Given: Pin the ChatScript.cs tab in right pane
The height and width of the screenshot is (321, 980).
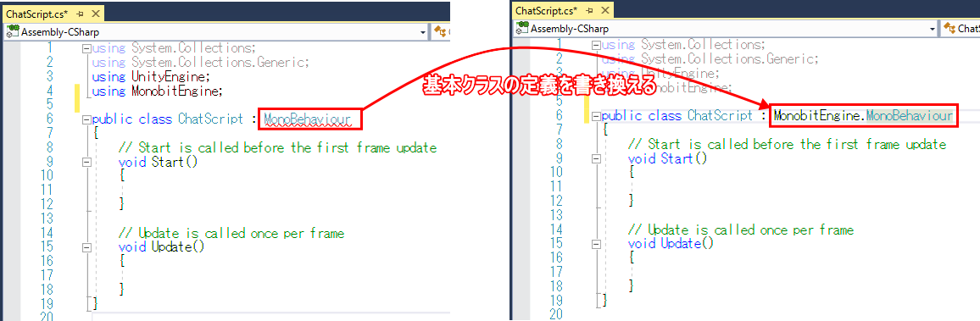Looking at the screenshot, I should pos(590,10).
